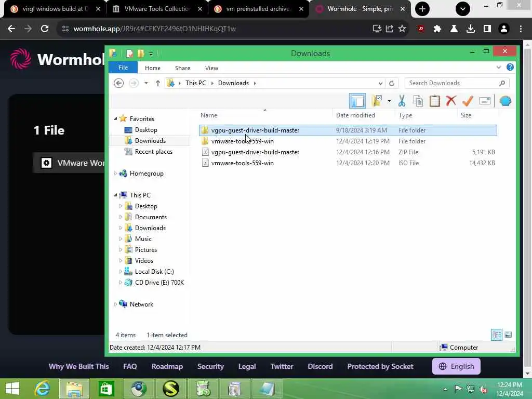Screen dimensions: 532x399
Task: Open browser extensions puzzle icon
Action: [437, 29]
